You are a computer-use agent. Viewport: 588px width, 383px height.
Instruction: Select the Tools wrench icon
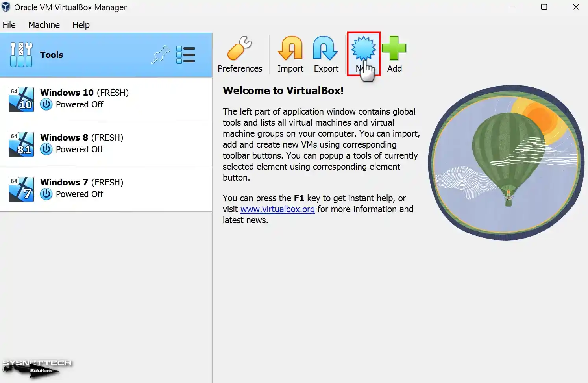pos(21,54)
